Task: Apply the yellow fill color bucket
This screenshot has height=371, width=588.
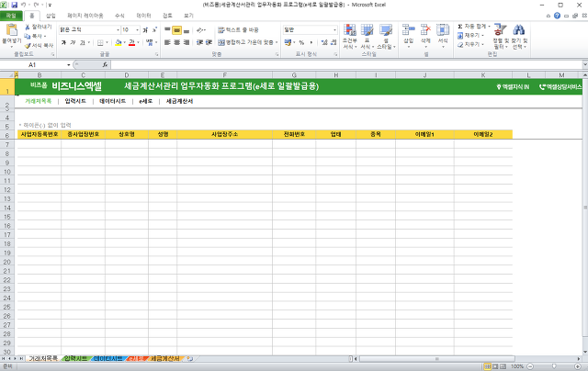Action: click(119, 43)
